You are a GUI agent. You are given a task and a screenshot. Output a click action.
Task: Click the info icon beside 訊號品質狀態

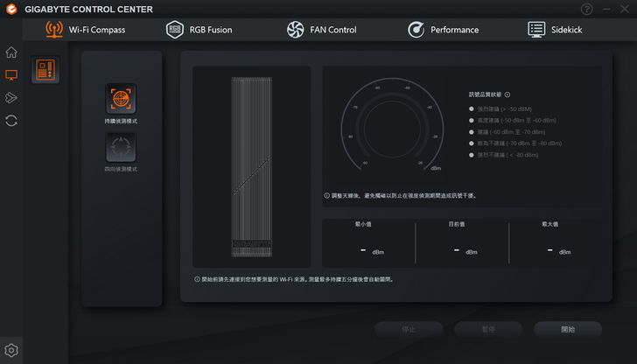pyautogui.click(x=507, y=94)
